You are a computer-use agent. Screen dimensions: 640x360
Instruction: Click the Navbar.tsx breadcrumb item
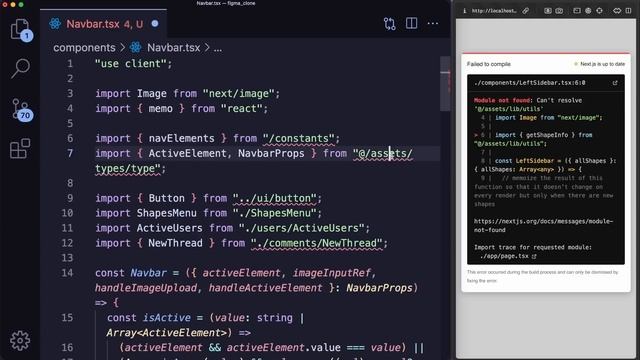point(173,48)
